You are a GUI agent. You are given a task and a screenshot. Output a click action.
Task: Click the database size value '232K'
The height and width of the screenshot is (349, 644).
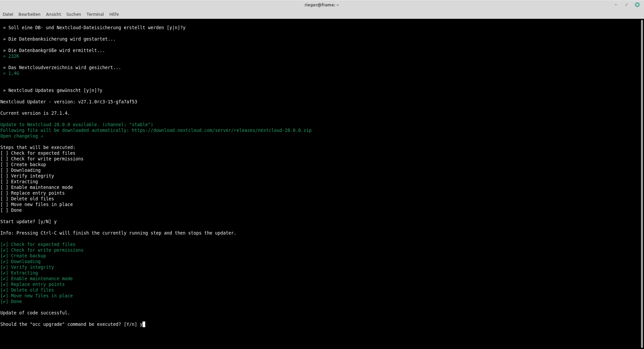coord(14,56)
